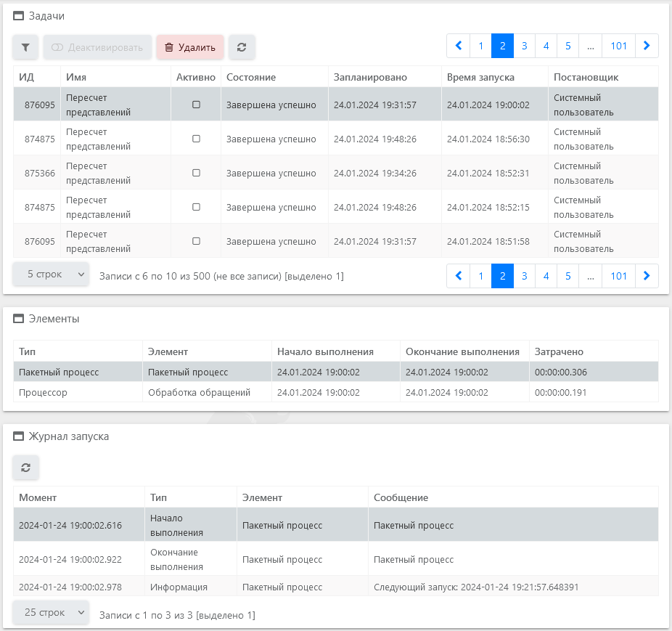
Task: Switch to page 3 in top pagination
Action: [x=524, y=46]
